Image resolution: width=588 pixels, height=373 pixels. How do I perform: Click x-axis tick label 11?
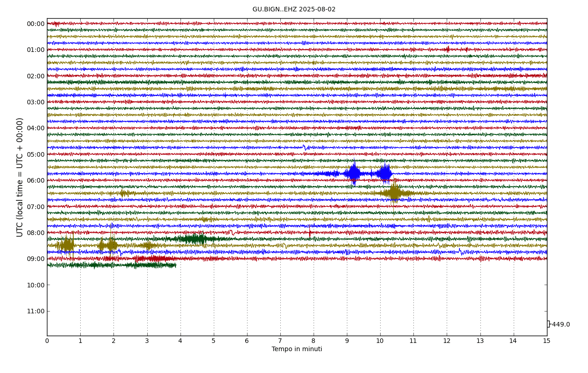point(413,341)
